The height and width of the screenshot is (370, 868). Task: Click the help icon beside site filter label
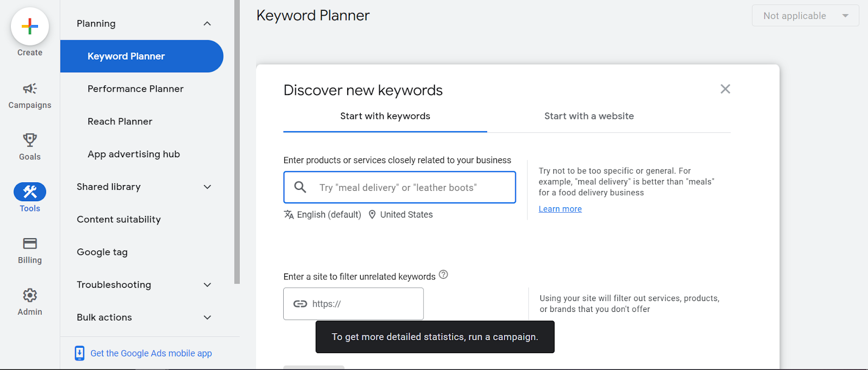coord(443,275)
